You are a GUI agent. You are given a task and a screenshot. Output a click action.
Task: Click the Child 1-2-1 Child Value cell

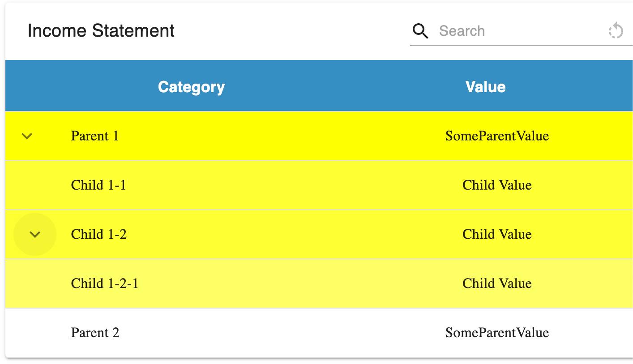click(497, 284)
